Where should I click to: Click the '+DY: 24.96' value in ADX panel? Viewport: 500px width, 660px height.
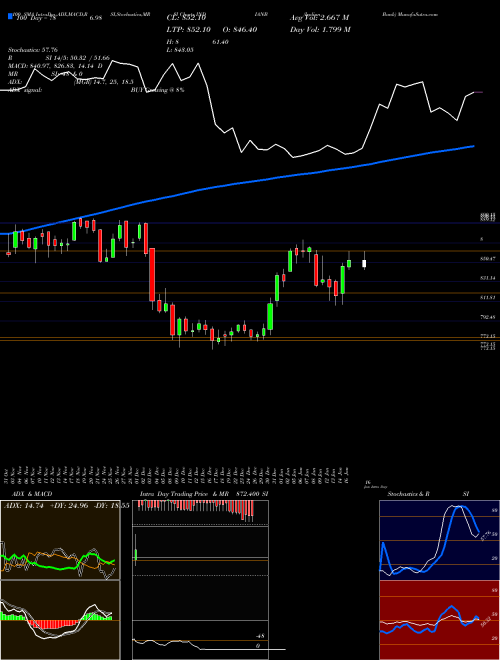click(69, 506)
